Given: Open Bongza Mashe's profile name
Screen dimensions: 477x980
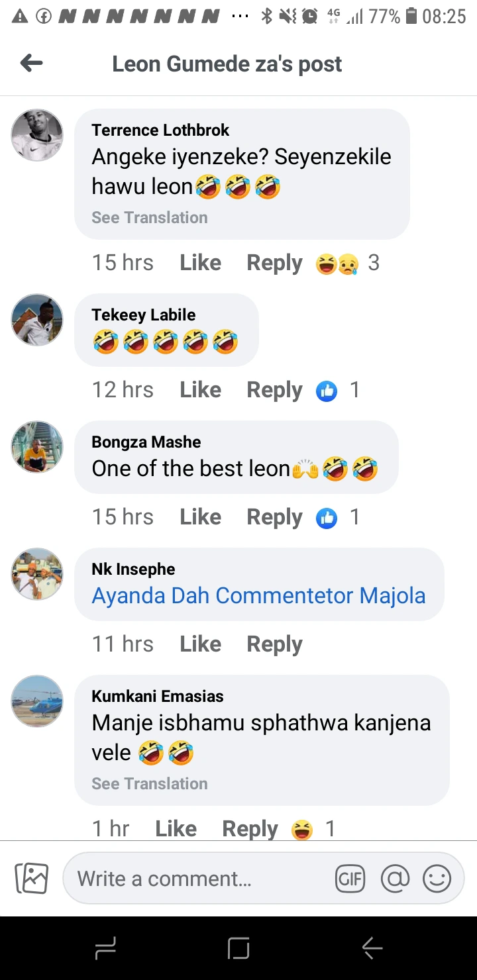Looking at the screenshot, I should [146, 442].
